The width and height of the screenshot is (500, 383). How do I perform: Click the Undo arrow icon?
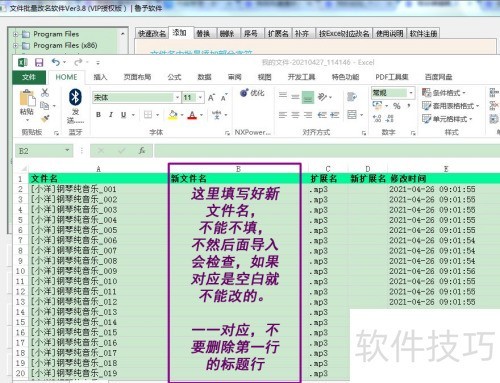(x=56, y=62)
